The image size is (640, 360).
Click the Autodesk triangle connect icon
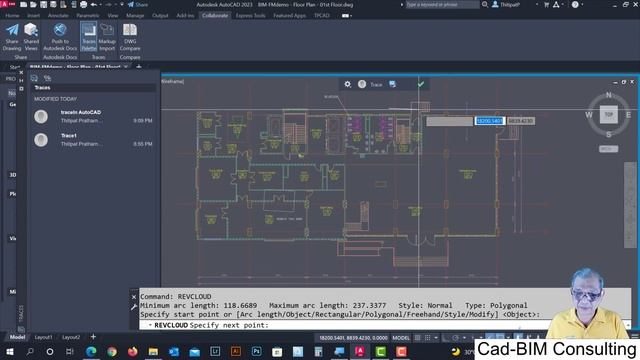(556, 4)
